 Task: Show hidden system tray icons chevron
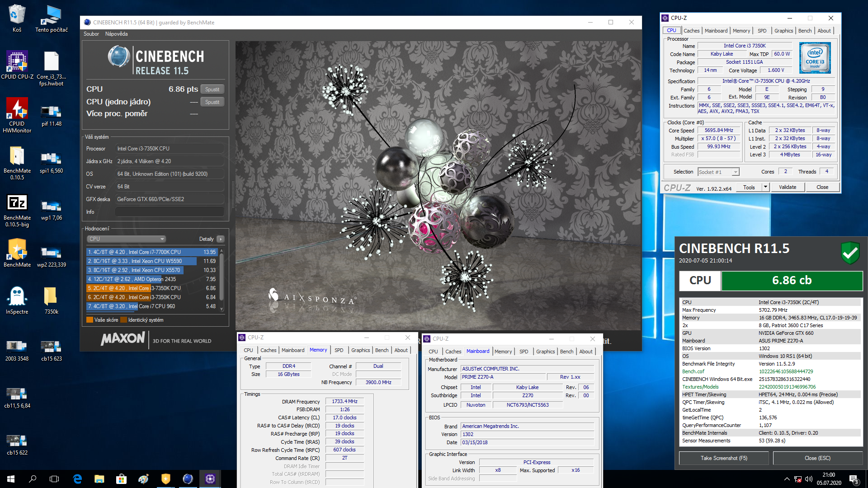point(787,479)
